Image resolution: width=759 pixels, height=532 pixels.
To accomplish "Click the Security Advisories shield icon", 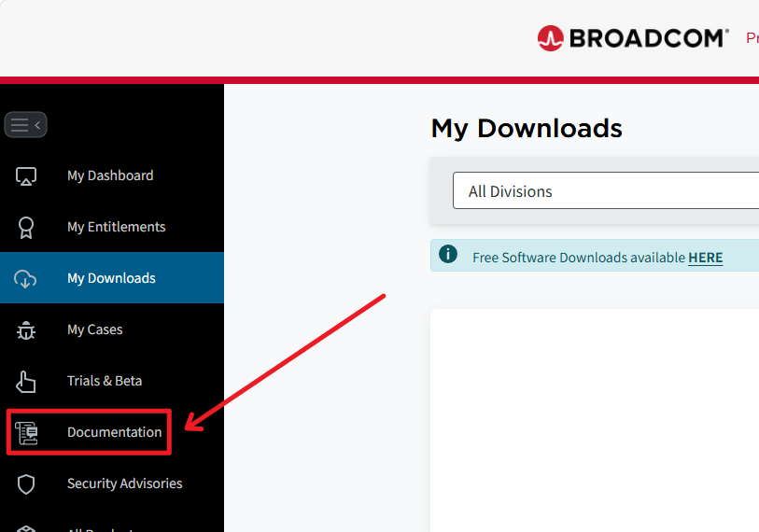I will 26,484.
